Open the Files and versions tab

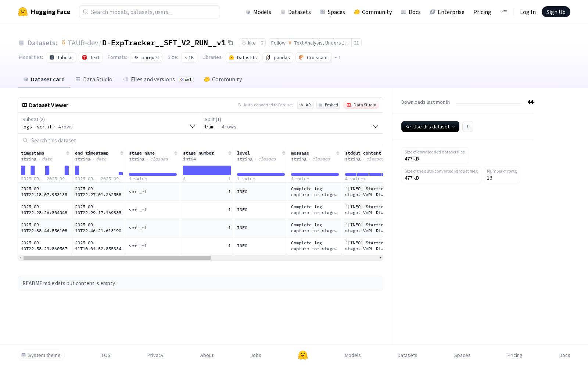coord(158,79)
